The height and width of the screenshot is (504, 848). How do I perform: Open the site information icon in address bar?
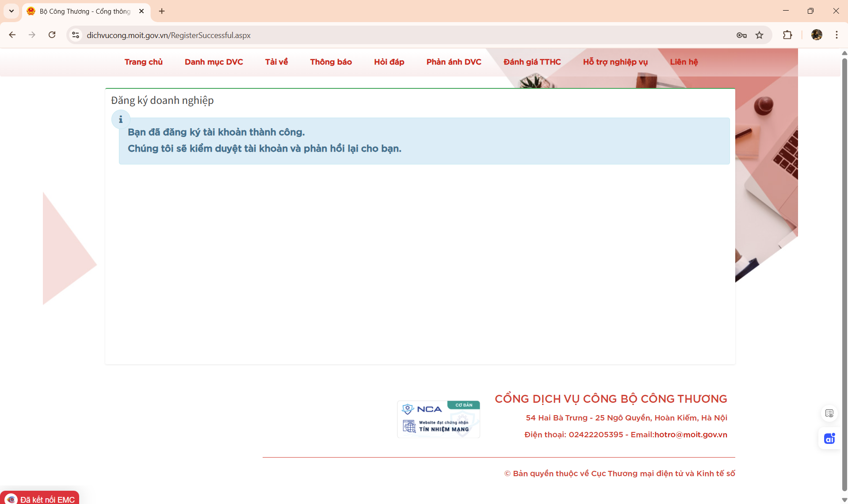pyautogui.click(x=76, y=35)
